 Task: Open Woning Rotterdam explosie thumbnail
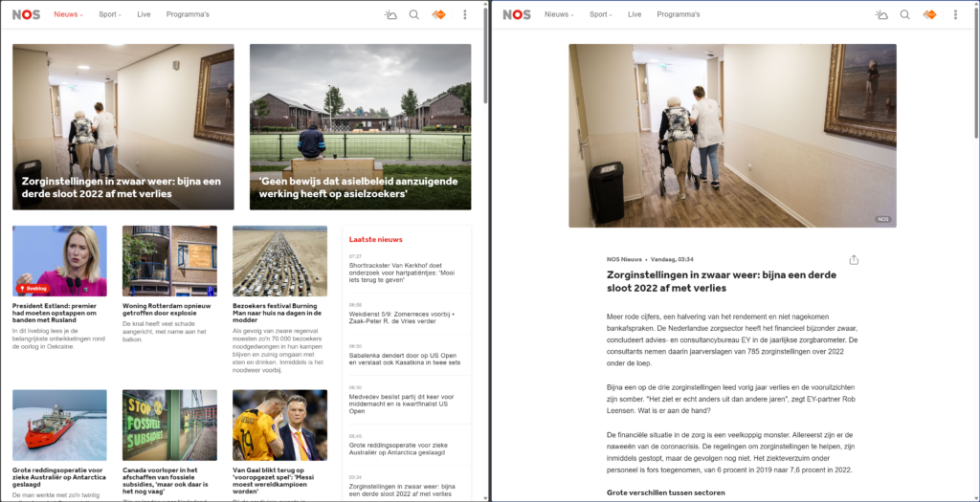(169, 261)
